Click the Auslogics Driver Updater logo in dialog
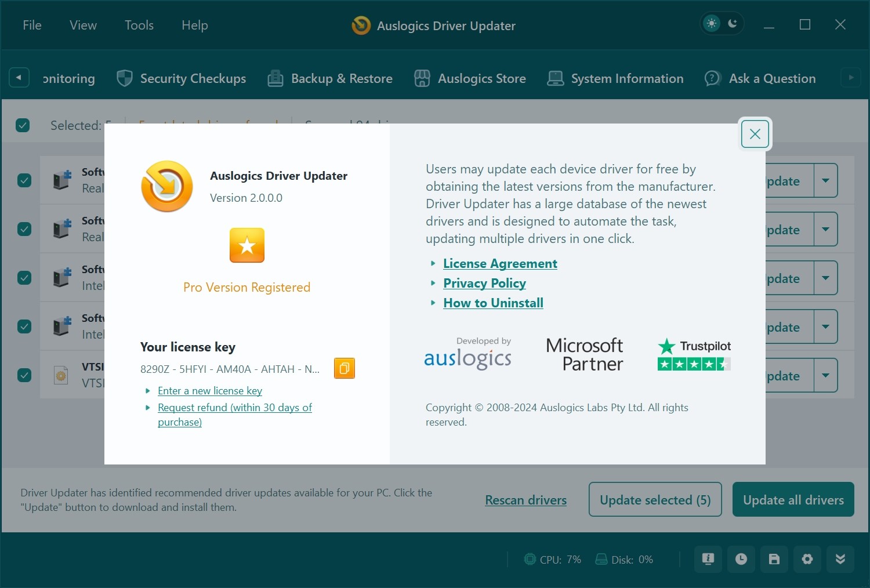This screenshot has height=588, width=870. pyautogui.click(x=167, y=186)
